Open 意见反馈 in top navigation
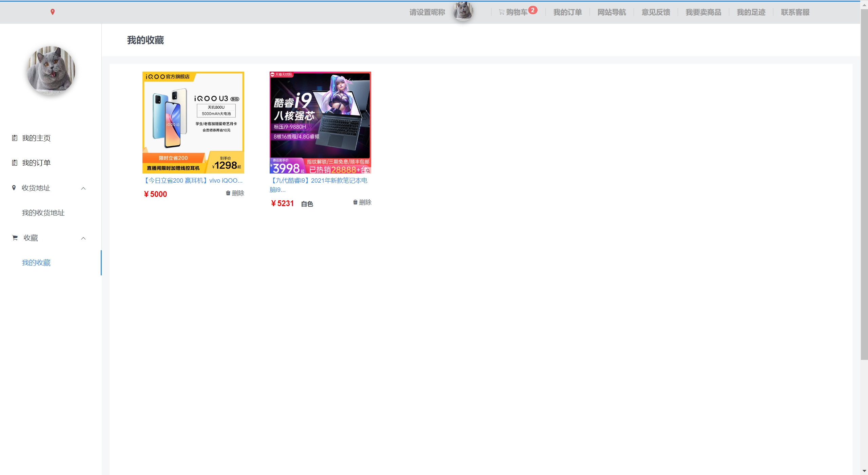 point(656,12)
